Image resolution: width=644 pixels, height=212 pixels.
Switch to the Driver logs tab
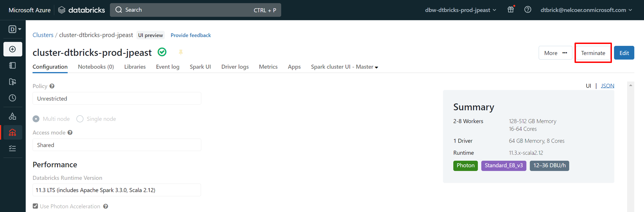point(235,67)
